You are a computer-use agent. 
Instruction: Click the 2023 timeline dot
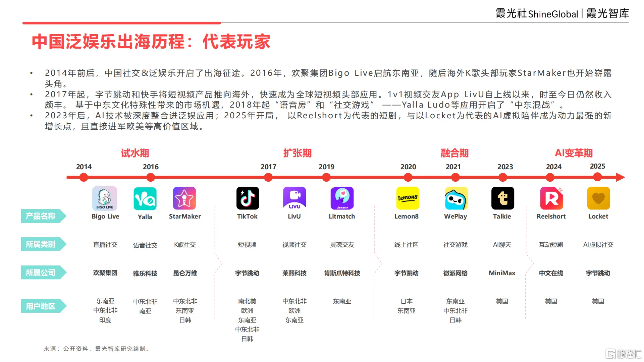pos(503,177)
